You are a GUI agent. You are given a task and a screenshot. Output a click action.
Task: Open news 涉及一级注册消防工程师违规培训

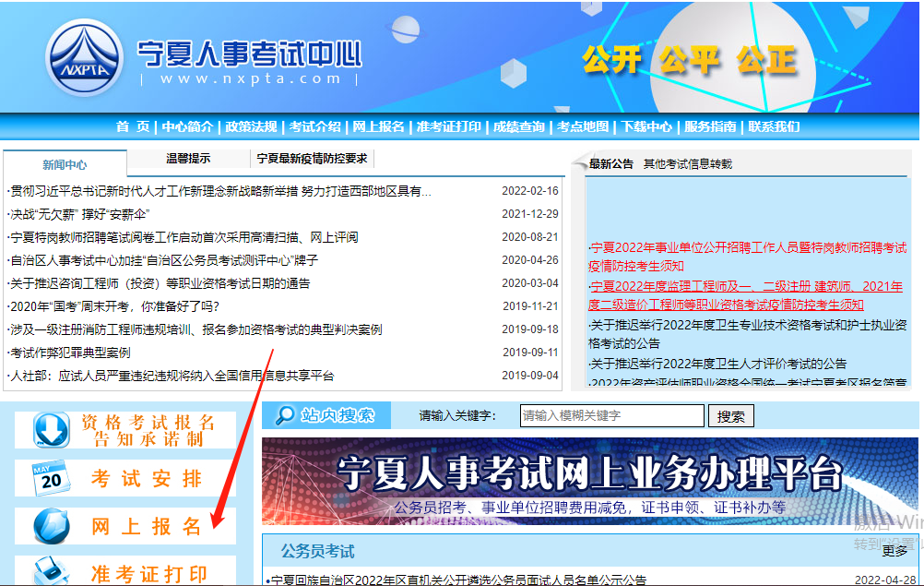pyautogui.click(x=195, y=329)
